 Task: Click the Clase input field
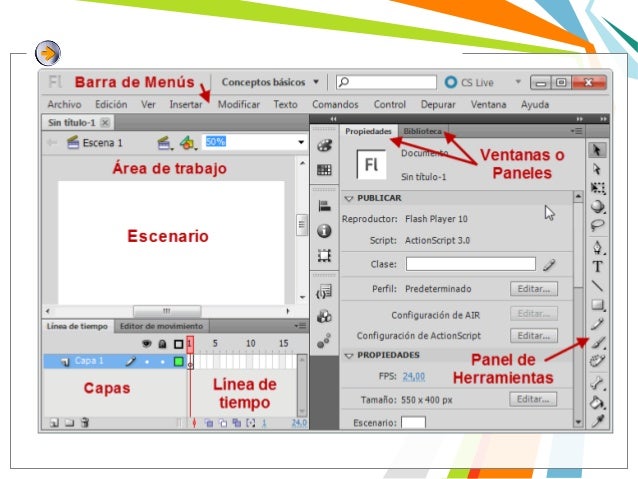[471, 264]
